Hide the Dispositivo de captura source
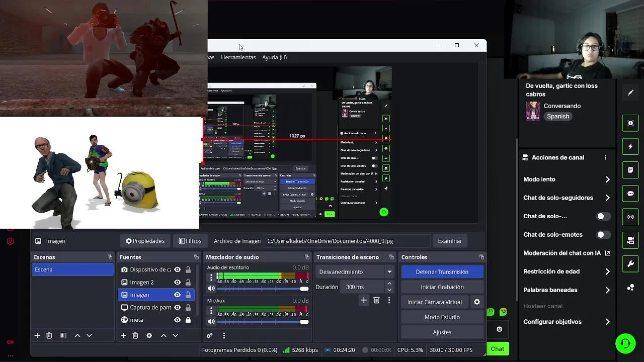This screenshot has width=644, height=362. point(177,269)
